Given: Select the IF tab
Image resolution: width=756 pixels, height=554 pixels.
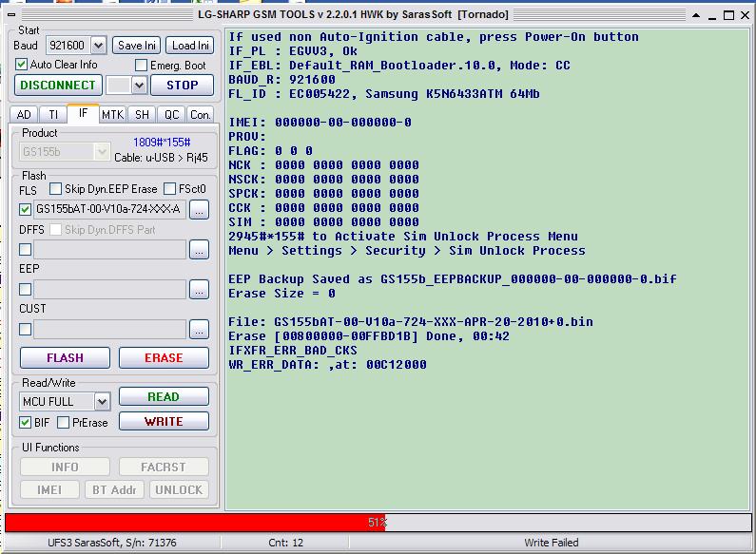Looking at the screenshot, I should click(x=83, y=113).
